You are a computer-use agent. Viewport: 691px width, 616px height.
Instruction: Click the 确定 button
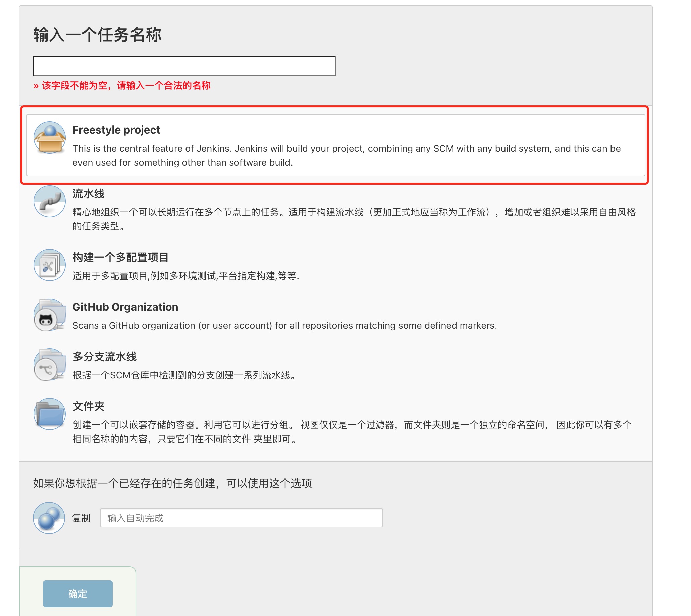(x=78, y=594)
